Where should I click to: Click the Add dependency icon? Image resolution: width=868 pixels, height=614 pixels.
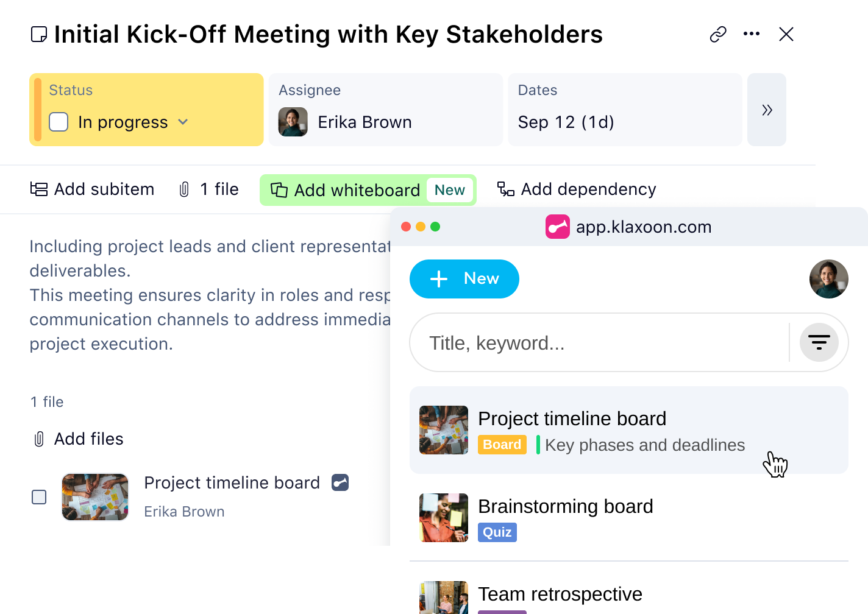tap(506, 189)
